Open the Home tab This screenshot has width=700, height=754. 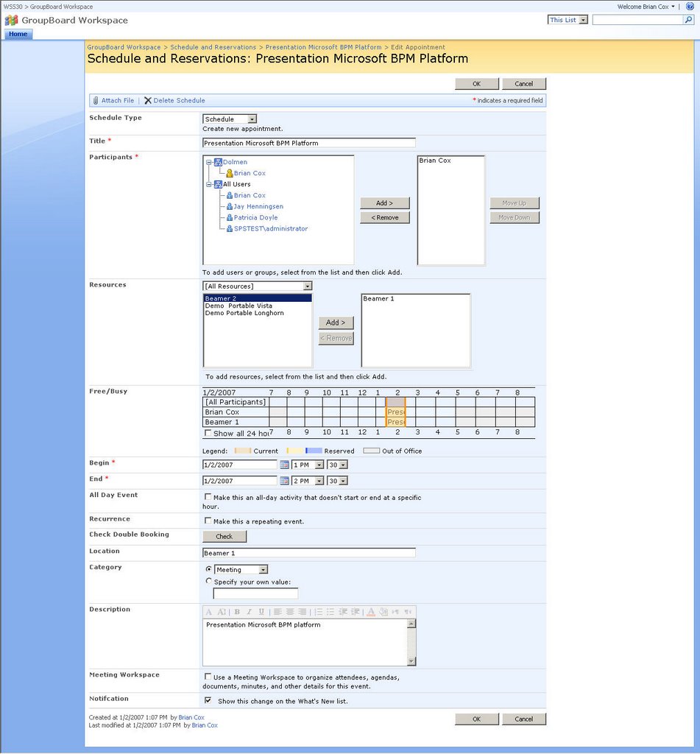click(x=18, y=34)
